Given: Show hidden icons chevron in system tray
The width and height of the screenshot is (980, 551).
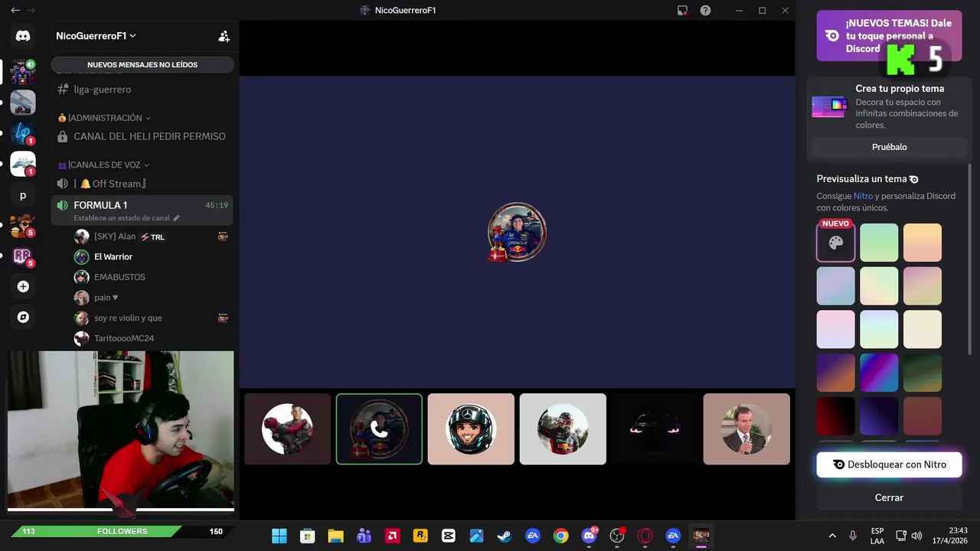Looking at the screenshot, I should point(832,536).
